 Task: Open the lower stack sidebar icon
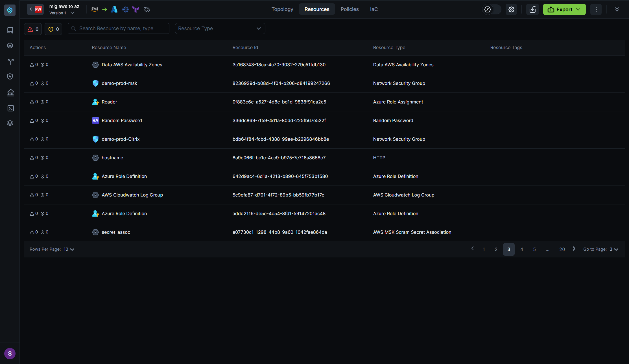click(10, 123)
